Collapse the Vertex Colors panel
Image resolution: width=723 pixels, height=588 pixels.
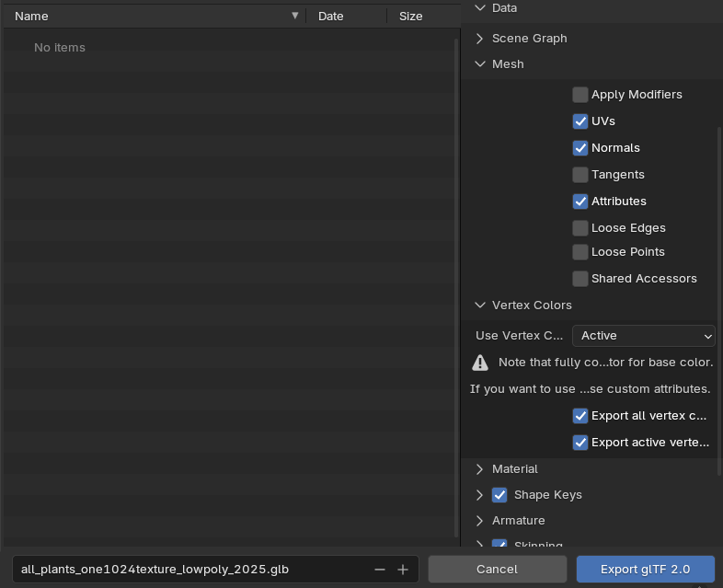[x=480, y=306]
